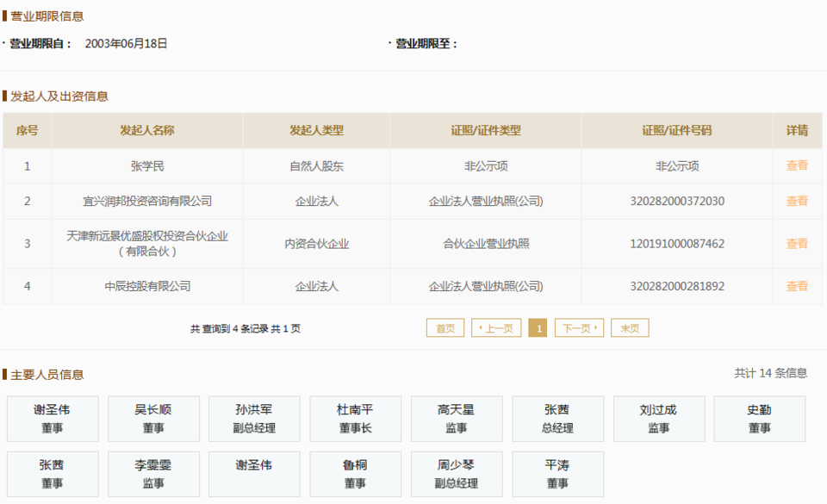Click the 证照/证件号码 column header
The height and width of the screenshot is (504, 827).
[677, 130]
